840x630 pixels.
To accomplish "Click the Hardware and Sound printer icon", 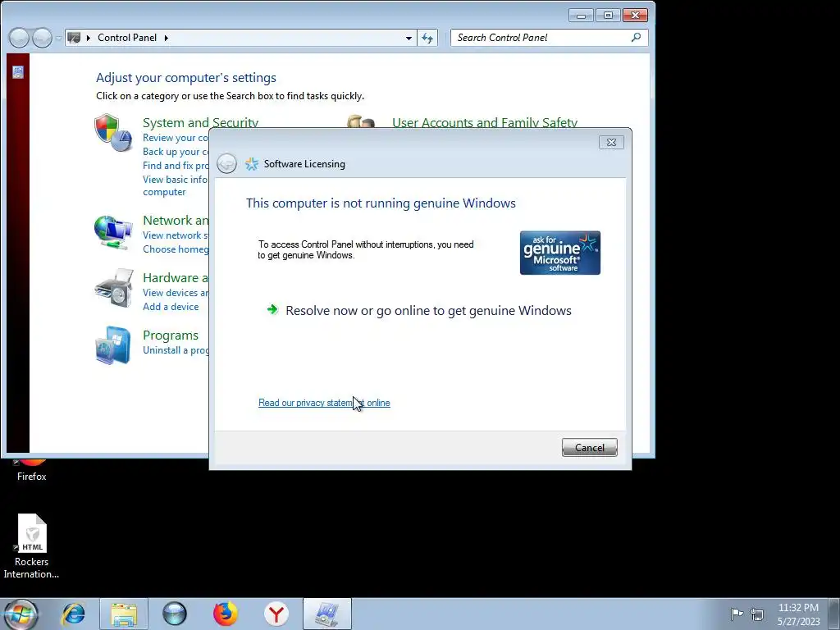I will tap(113, 289).
